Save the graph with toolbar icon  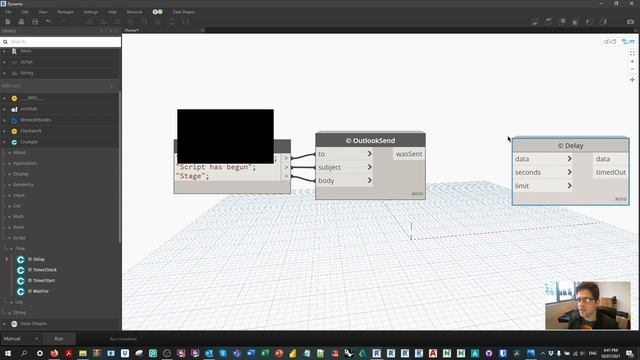point(35,22)
